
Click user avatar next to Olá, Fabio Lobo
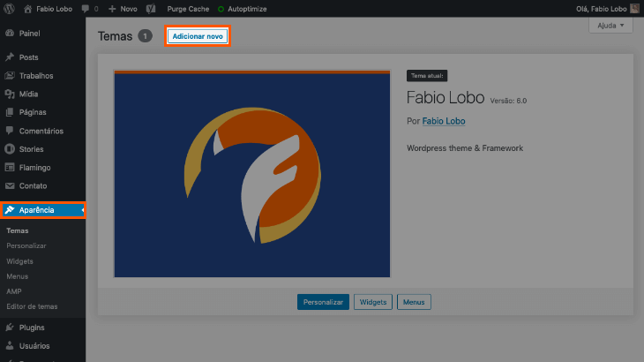[635, 8]
